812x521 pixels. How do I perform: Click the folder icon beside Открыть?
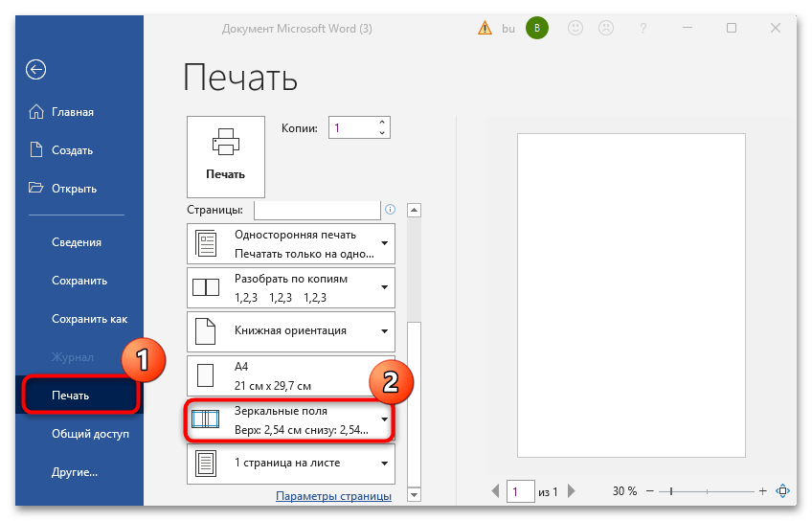pos(35,188)
